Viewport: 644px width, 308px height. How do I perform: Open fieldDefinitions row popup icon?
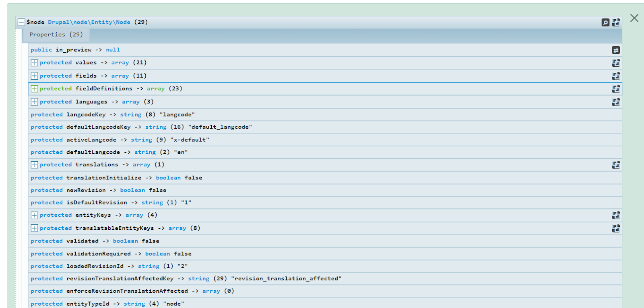click(616, 88)
